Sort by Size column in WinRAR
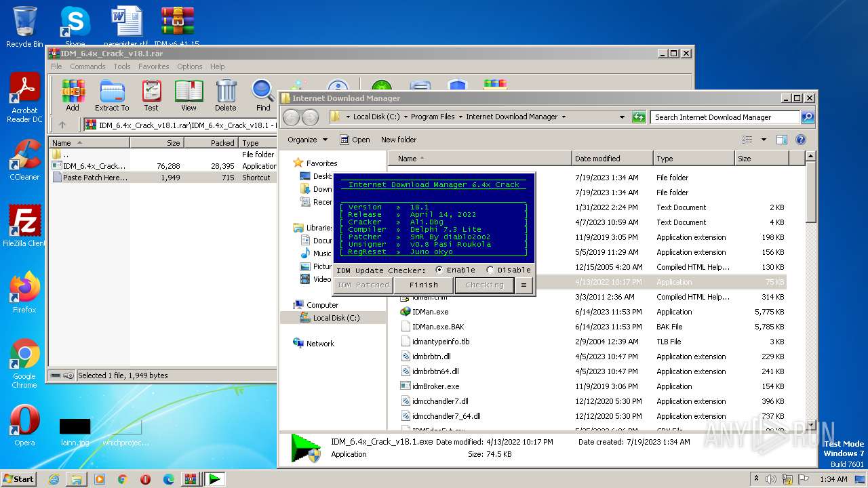Screen dimensions: 868x488 157,143
